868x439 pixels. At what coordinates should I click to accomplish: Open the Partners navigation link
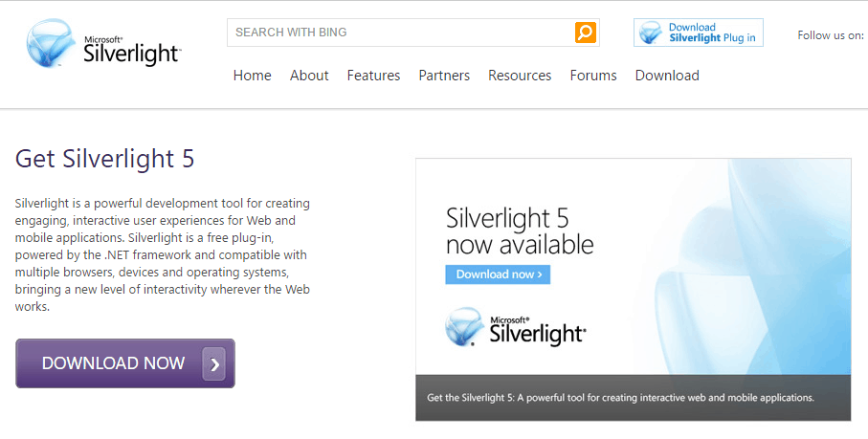pos(444,76)
